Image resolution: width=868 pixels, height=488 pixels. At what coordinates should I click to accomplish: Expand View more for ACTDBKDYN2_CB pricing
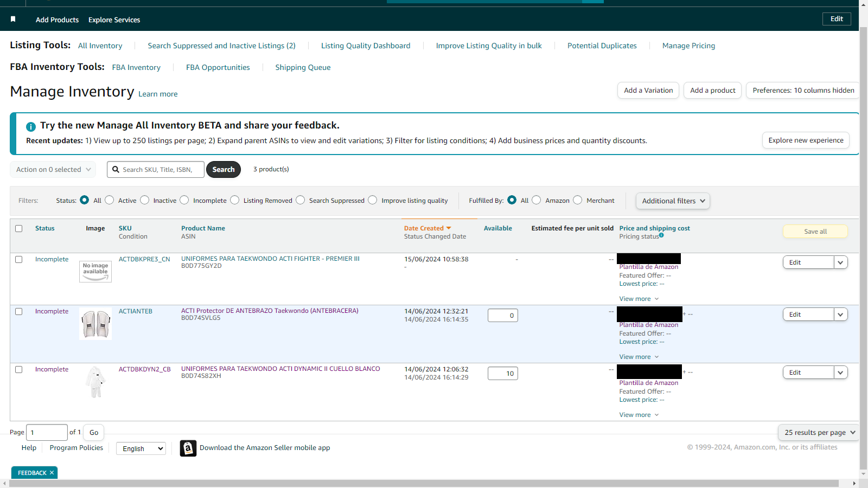click(x=639, y=415)
